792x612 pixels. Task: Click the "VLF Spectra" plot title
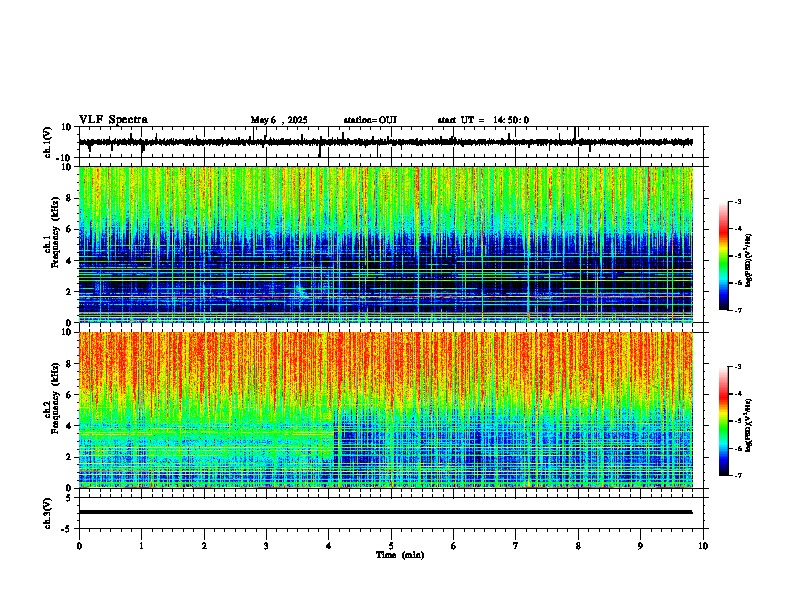(x=113, y=120)
